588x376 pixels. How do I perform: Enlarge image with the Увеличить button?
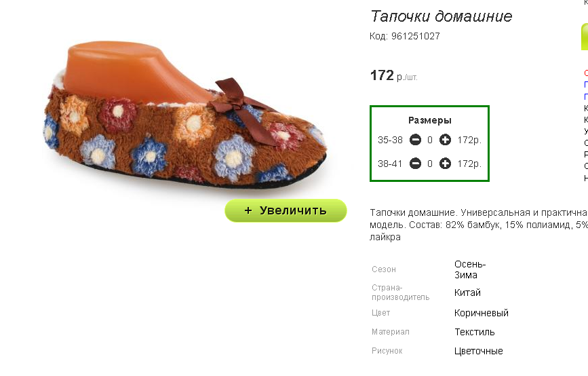(286, 210)
